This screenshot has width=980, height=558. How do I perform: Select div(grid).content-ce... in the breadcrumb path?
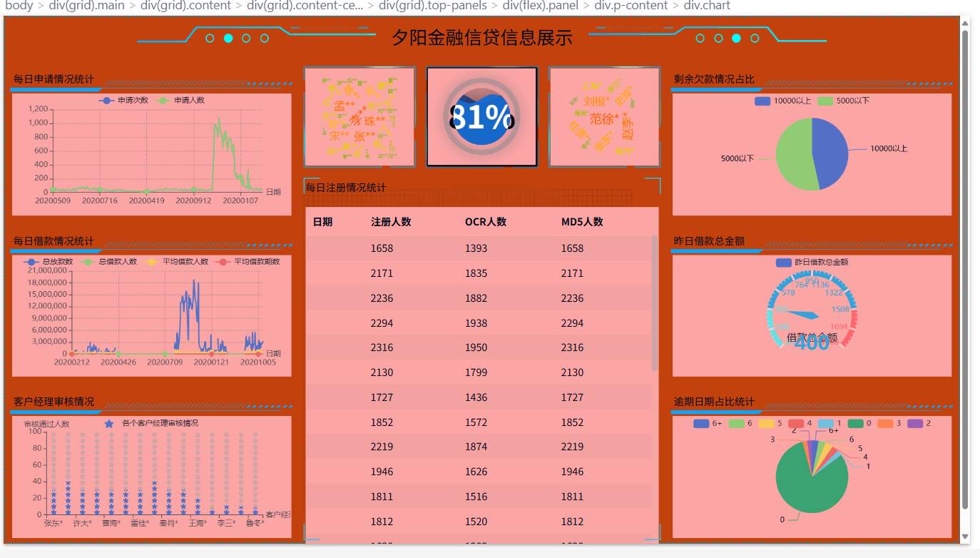pos(305,6)
